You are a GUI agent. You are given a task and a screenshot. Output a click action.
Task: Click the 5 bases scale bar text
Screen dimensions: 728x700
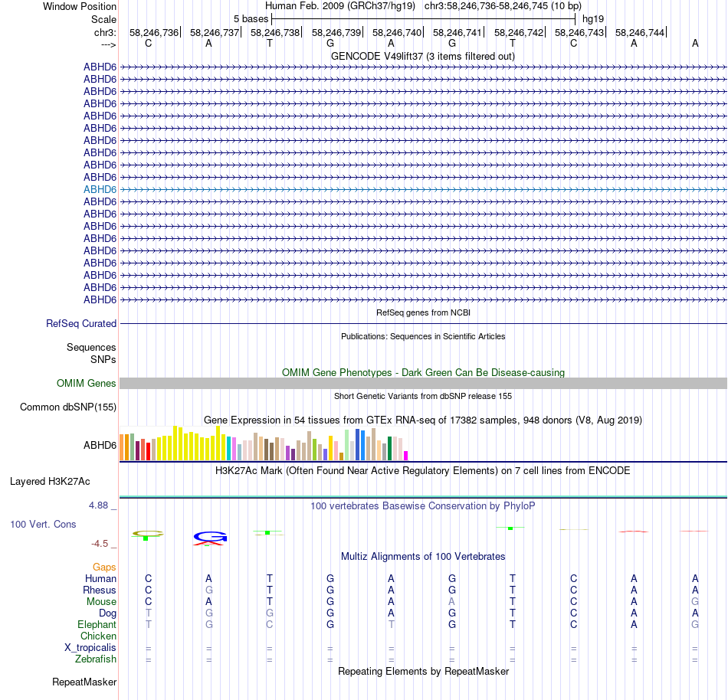pyautogui.click(x=251, y=19)
